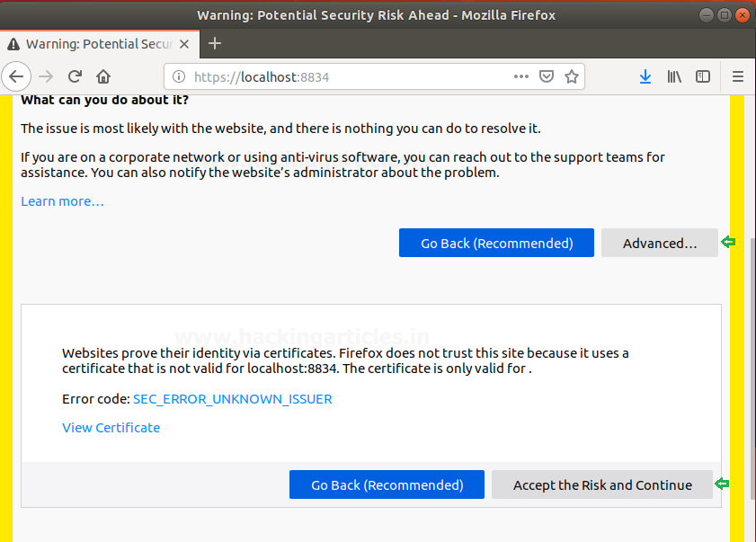Viewport: 756px width, 542px height.
Task: Toggle the Firefox sidebar
Action: click(704, 77)
